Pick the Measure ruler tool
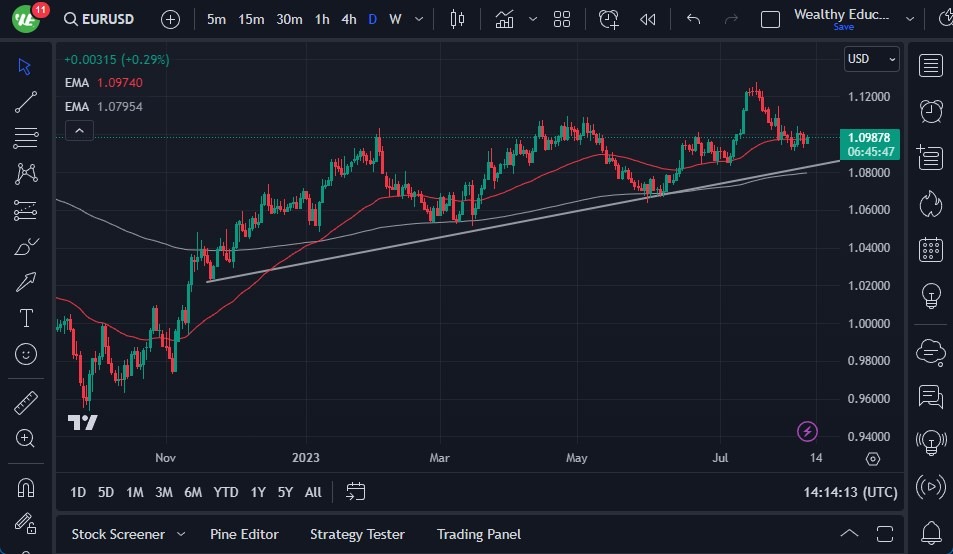This screenshot has height=554, width=953. [26, 403]
